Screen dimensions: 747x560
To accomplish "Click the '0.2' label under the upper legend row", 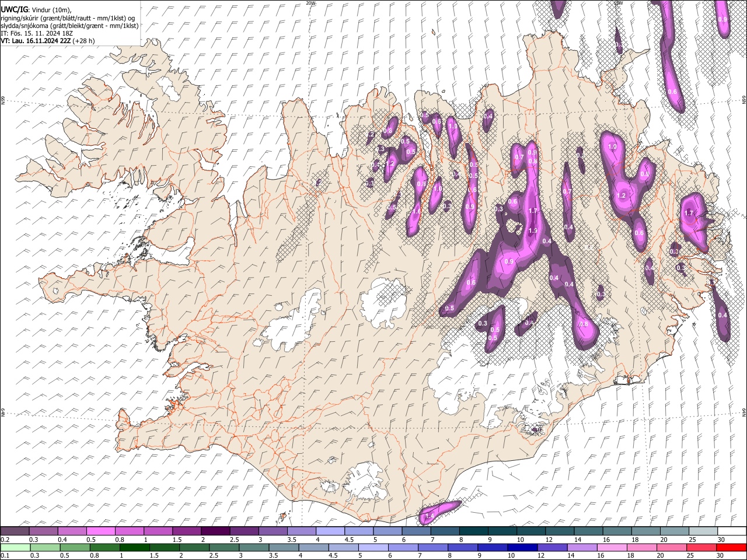I will point(5,540).
